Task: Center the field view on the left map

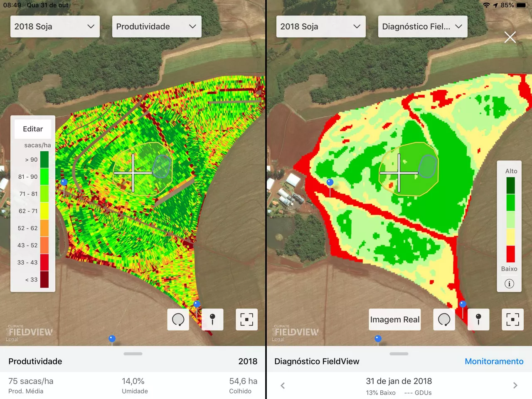Action: tap(246, 320)
